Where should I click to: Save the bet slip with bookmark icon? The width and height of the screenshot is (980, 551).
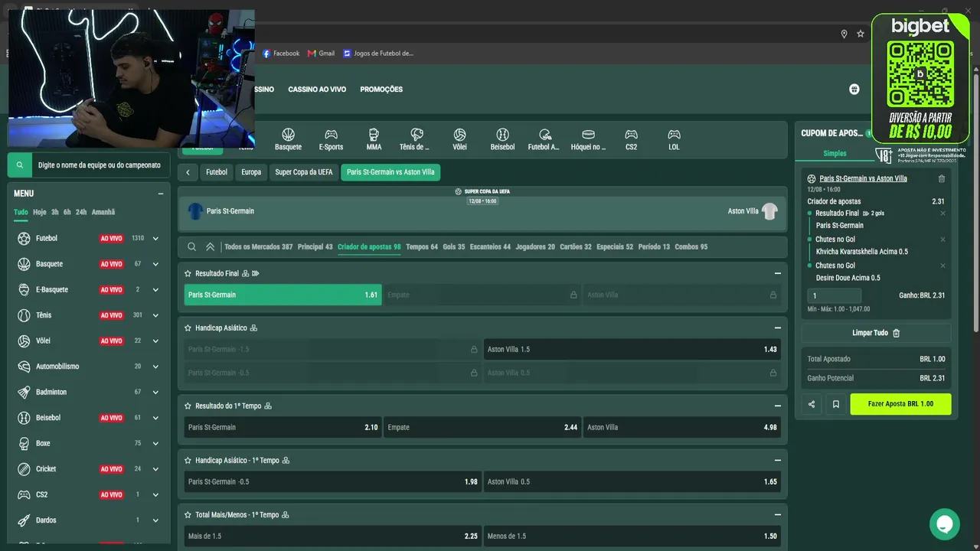pyautogui.click(x=836, y=404)
